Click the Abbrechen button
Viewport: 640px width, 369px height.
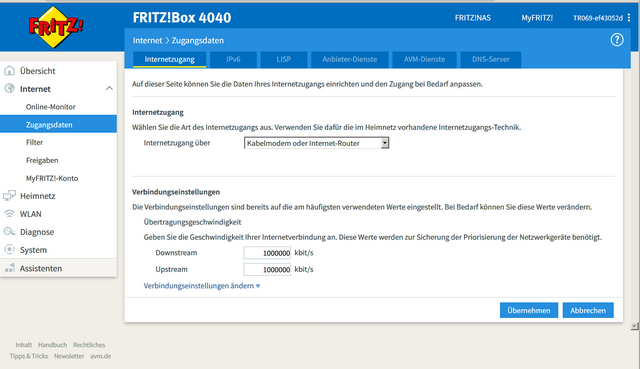point(588,310)
